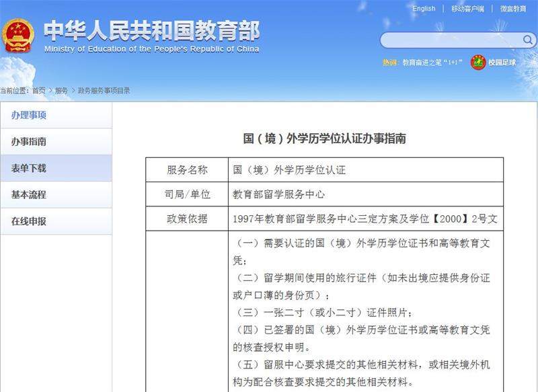
Task: Click requirement (二) 留学期间使用的旅行证件
Action: click(361, 286)
